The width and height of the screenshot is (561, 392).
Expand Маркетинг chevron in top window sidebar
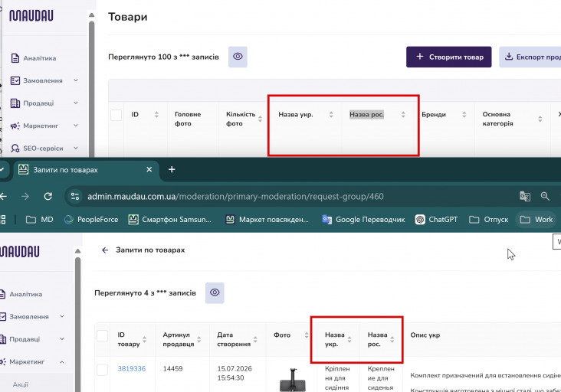click(x=76, y=126)
